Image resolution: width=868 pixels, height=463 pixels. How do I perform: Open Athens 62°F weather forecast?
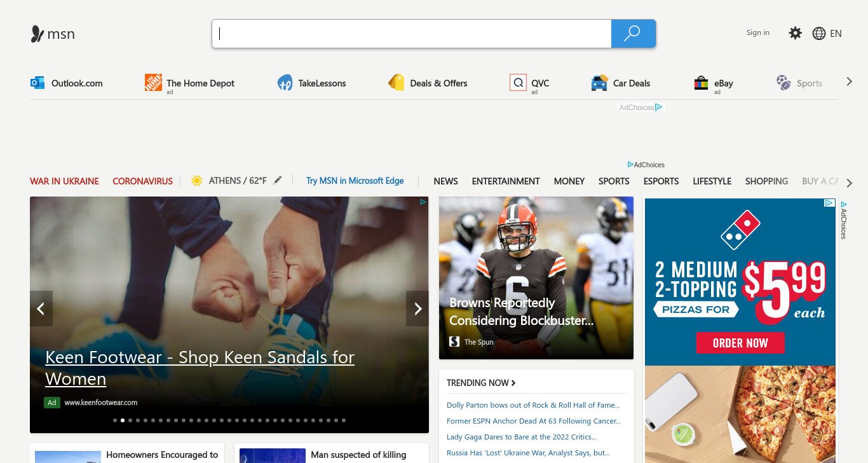pos(238,181)
